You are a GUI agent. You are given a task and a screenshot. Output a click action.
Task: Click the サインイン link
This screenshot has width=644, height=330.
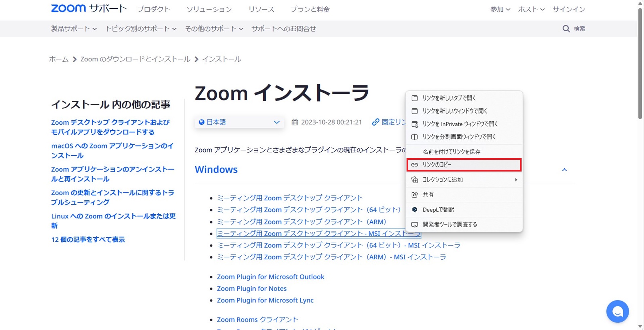click(x=569, y=9)
